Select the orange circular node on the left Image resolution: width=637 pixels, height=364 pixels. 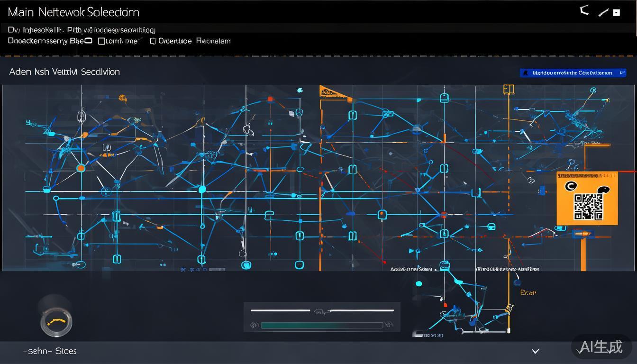(81, 168)
